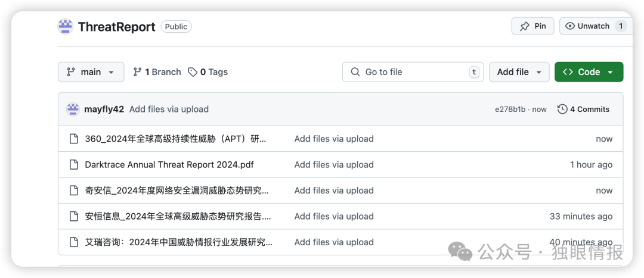Click file icon for 安恒信息 report
The width and height of the screenshot is (644, 278).
coord(73,217)
